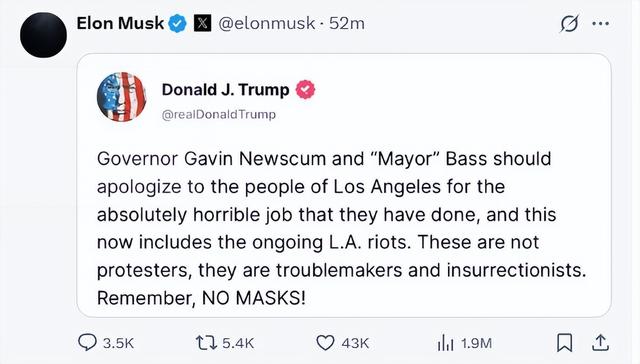Open the Elon Musk display name link

pyautogui.click(x=120, y=24)
